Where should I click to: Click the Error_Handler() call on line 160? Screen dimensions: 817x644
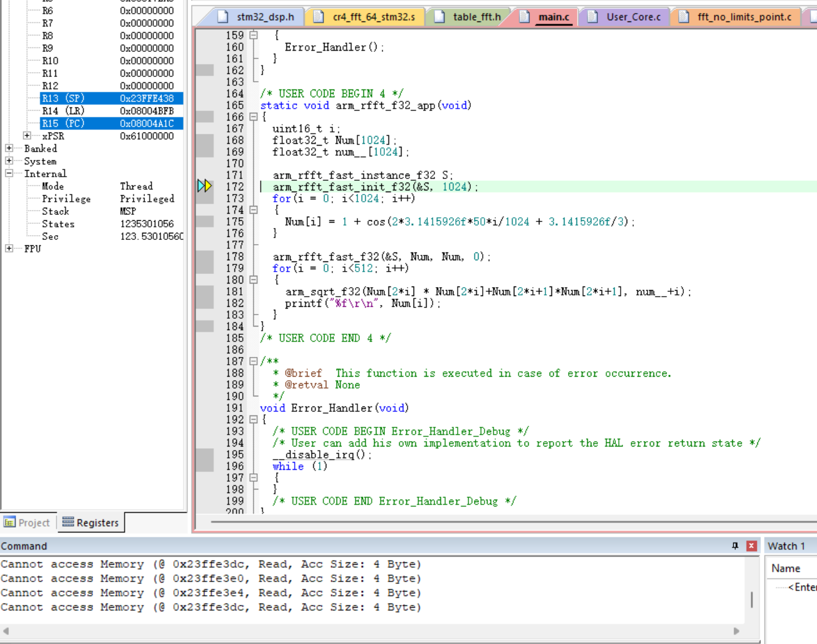tap(334, 47)
